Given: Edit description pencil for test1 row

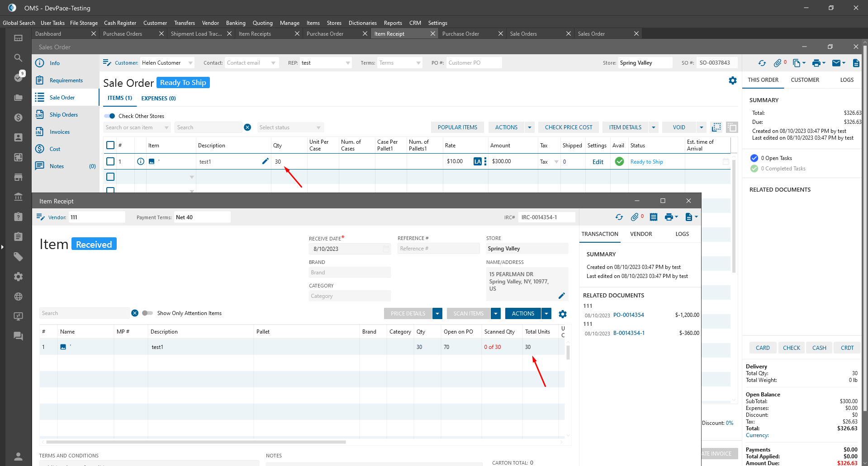Looking at the screenshot, I should pyautogui.click(x=266, y=161).
